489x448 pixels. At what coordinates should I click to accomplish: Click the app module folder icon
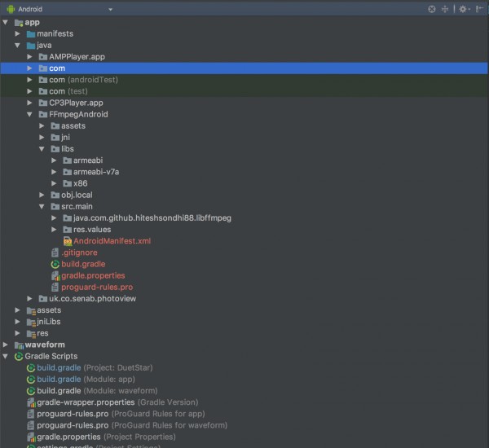[x=19, y=23]
